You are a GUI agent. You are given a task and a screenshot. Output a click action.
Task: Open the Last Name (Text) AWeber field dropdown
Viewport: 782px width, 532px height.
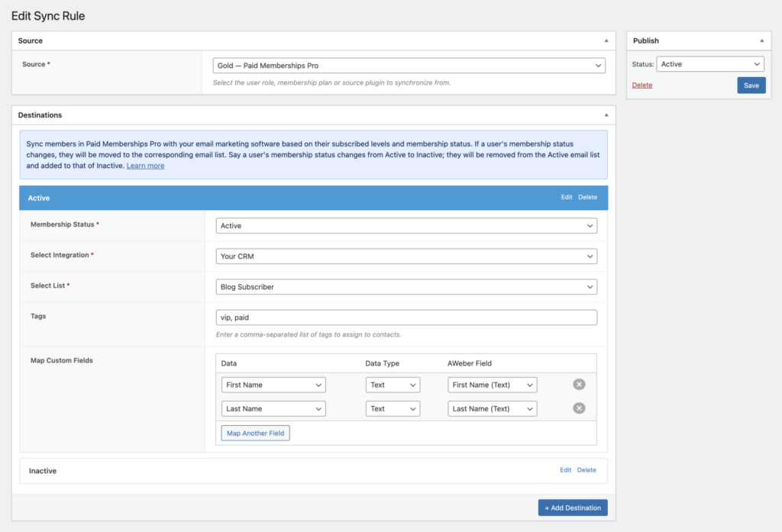click(493, 409)
